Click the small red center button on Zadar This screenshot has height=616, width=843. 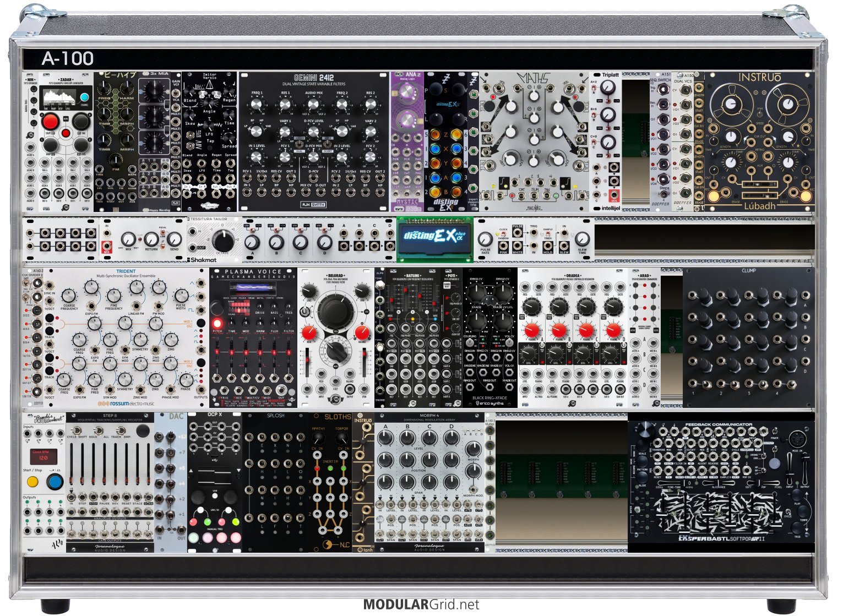point(66,133)
